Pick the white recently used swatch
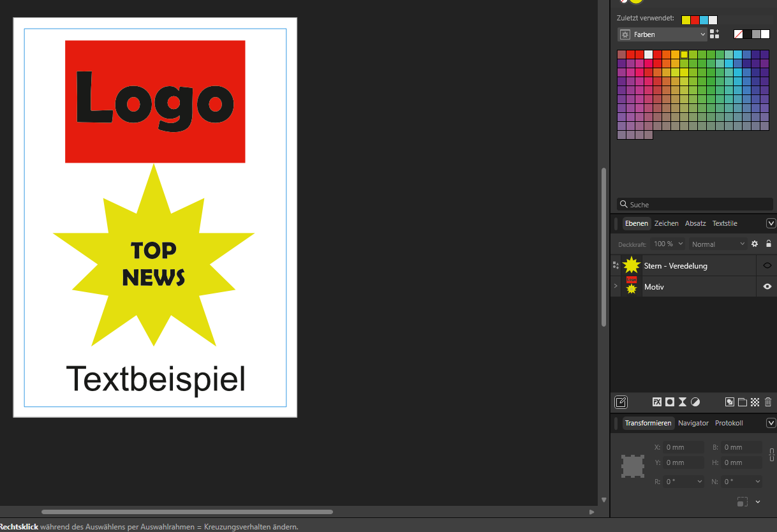The image size is (777, 532). pyautogui.click(x=713, y=20)
